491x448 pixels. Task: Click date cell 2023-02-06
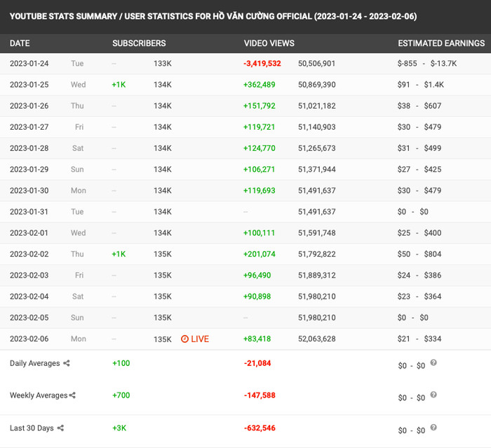pos(29,339)
